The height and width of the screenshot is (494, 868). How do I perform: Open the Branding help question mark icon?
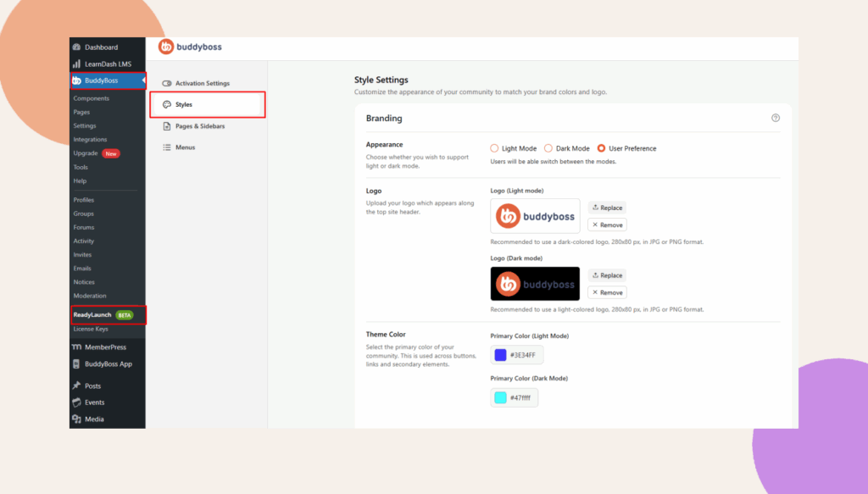pyautogui.click(x=775, y=119)
